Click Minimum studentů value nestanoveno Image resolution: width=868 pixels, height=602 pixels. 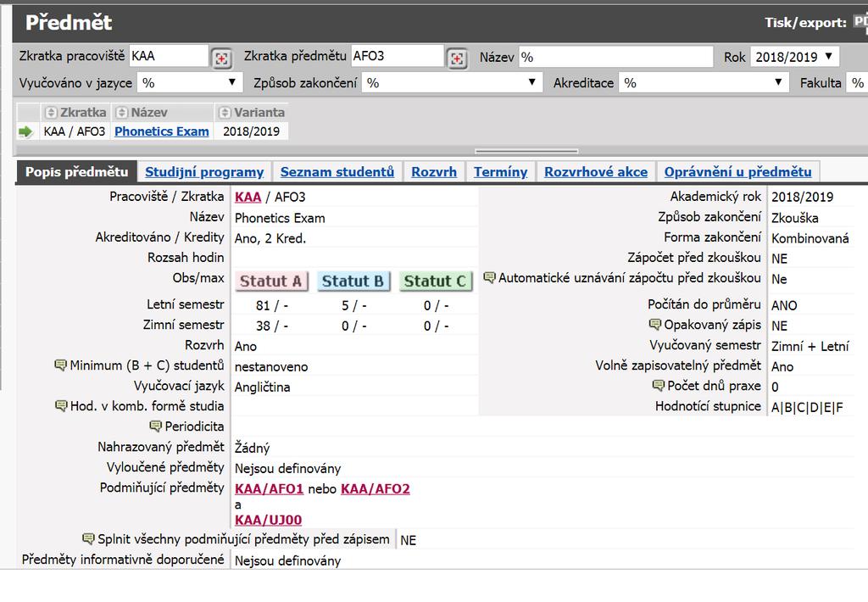click(x=271, y=366)
